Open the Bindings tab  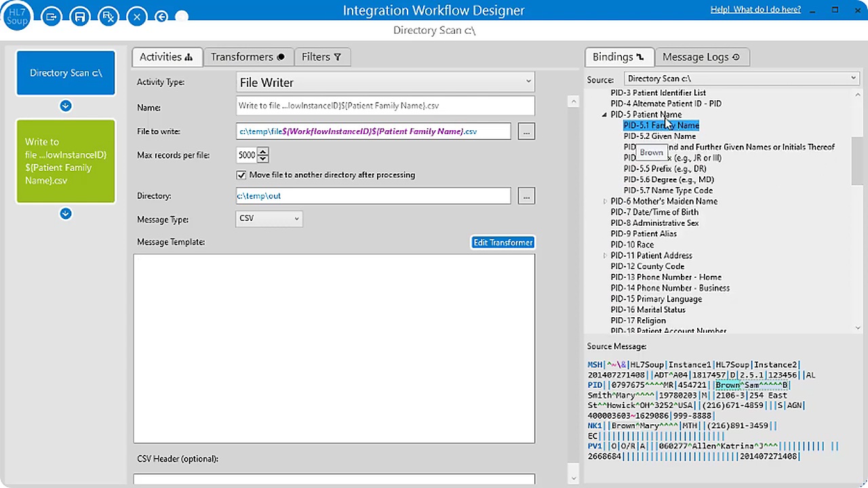tap(618, 57)
